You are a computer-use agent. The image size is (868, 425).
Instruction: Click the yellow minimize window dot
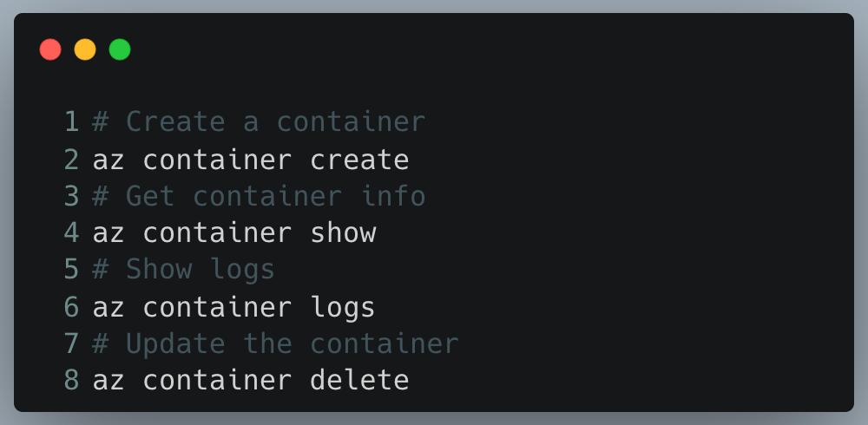click(85, 49)
